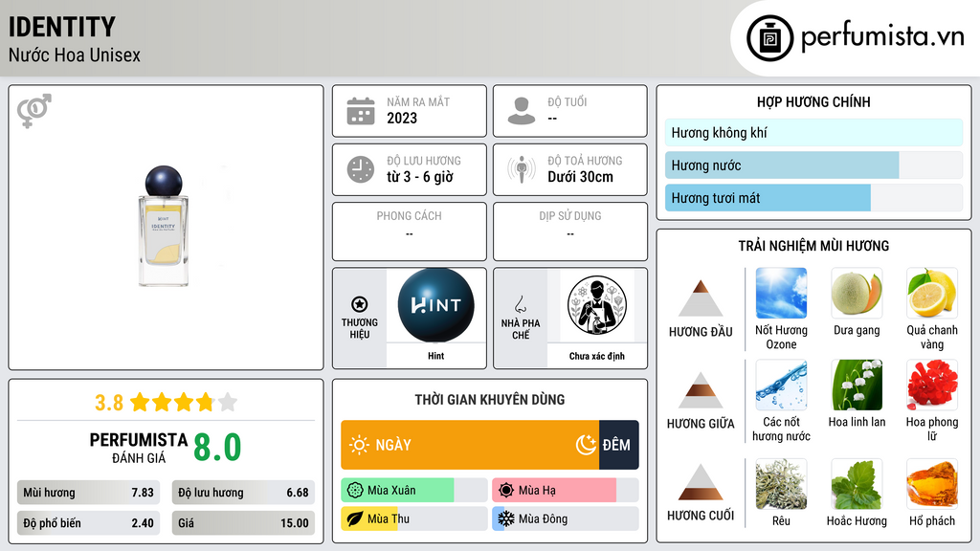
Task: Click the moon icon beside Đêm
Action: coord(586,445)
